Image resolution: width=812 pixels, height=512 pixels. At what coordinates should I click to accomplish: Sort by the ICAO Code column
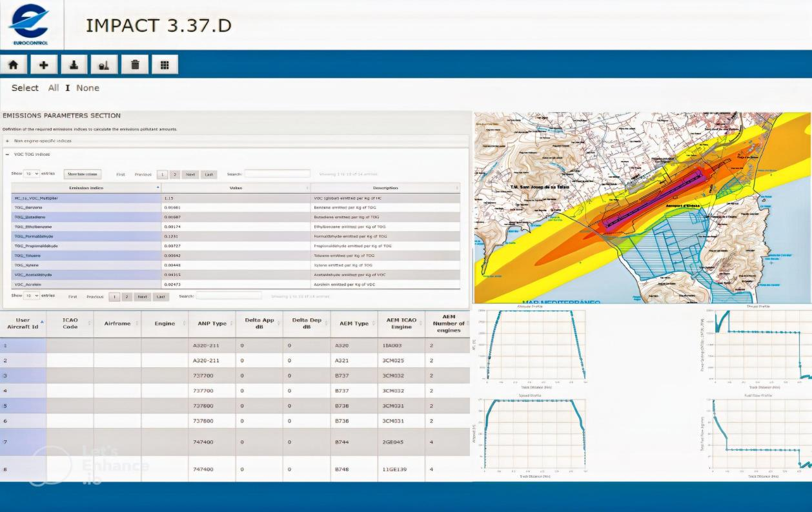(x=70, y=323)
